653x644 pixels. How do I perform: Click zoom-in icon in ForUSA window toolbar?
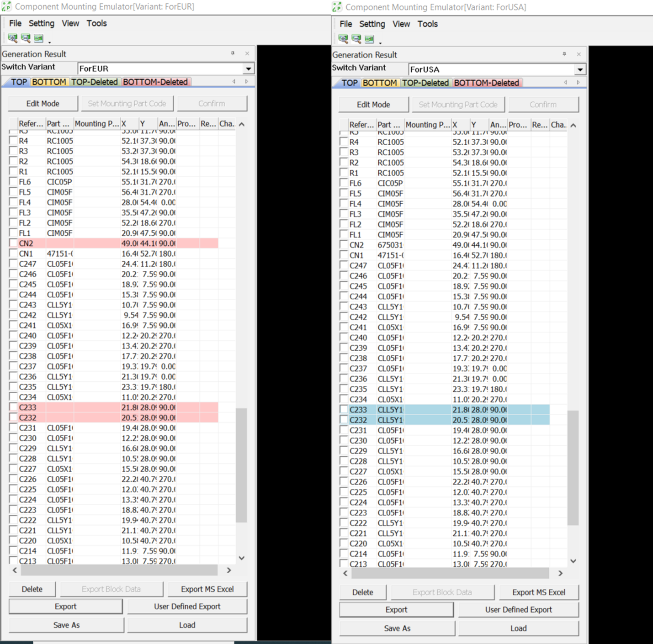coord(343,39)
